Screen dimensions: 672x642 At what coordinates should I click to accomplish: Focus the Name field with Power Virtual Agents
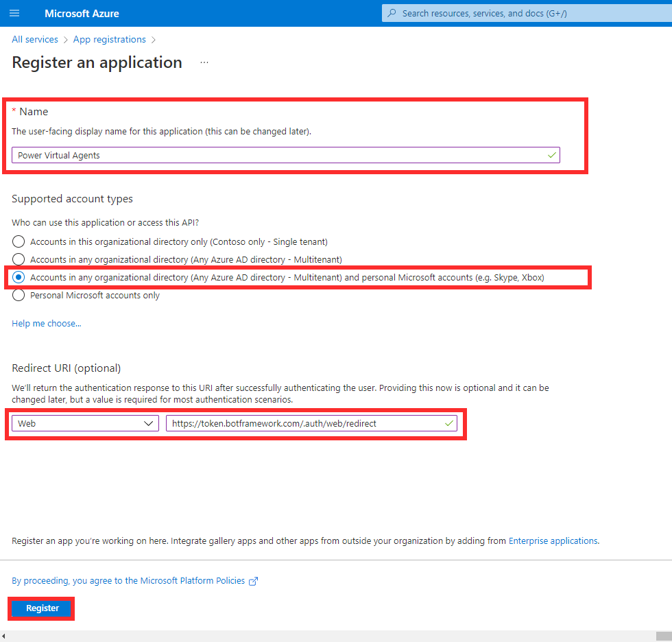pos(285,155)
